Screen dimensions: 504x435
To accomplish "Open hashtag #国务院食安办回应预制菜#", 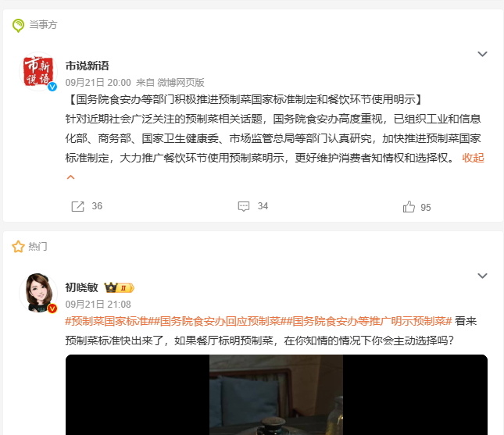I will click(x=220, y=321).
